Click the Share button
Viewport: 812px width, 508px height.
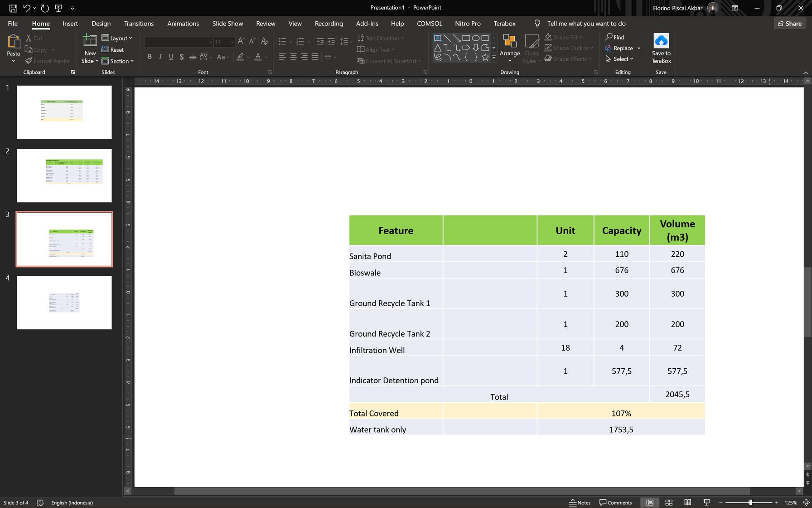tap(789, 24)
